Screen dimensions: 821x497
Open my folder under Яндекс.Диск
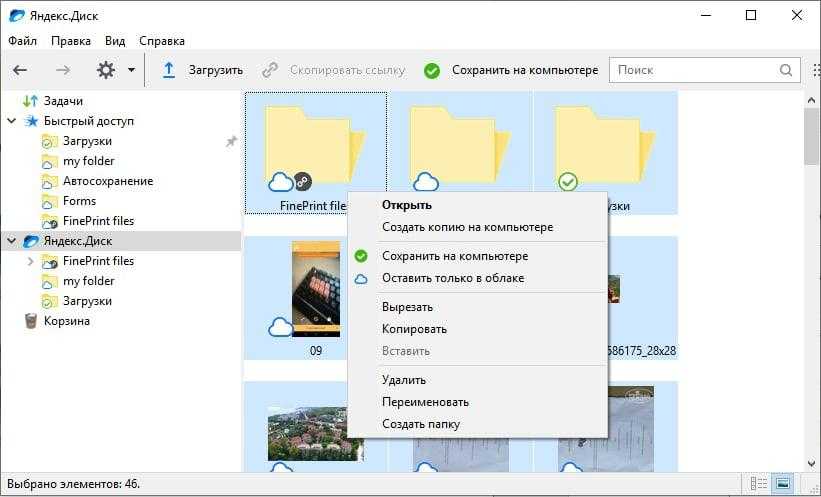[x=88, y=281]
